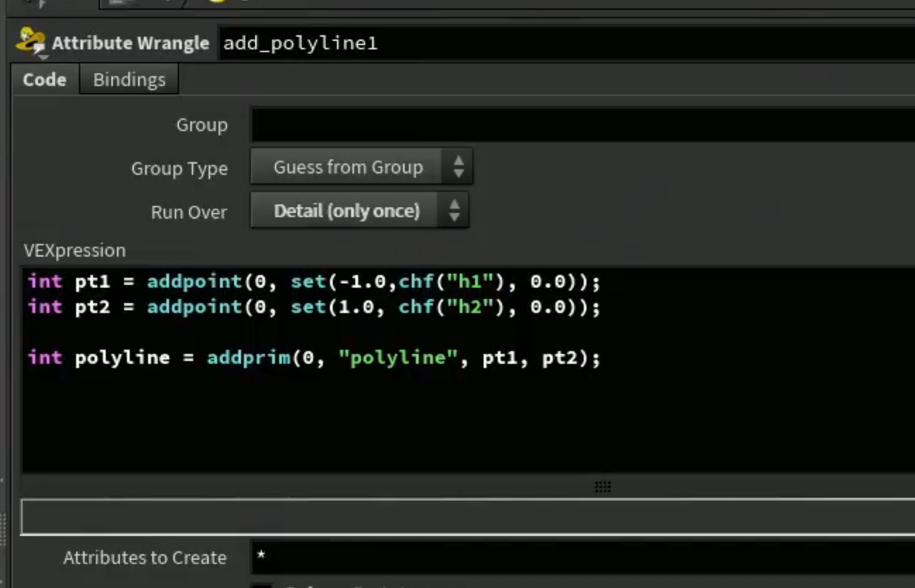
Task: Select the Code tab
Action: [x=44, y=80]
